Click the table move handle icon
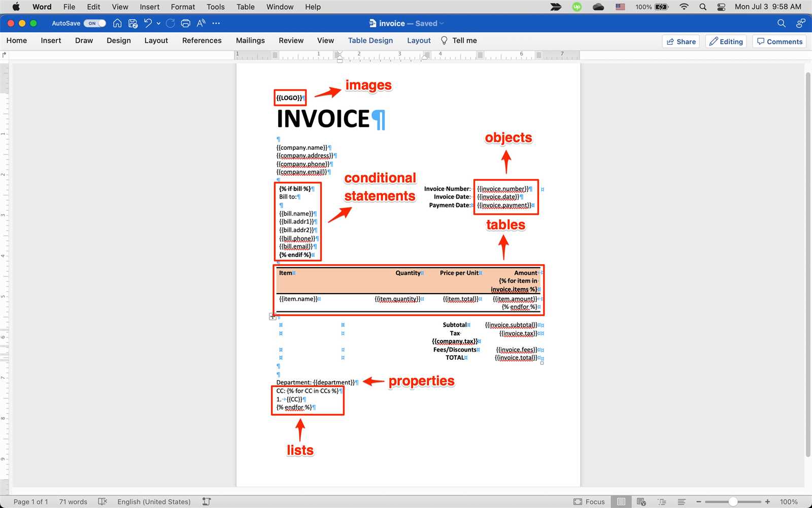The height and width of the screenshot is (508, 812). (x=273, y=316)
